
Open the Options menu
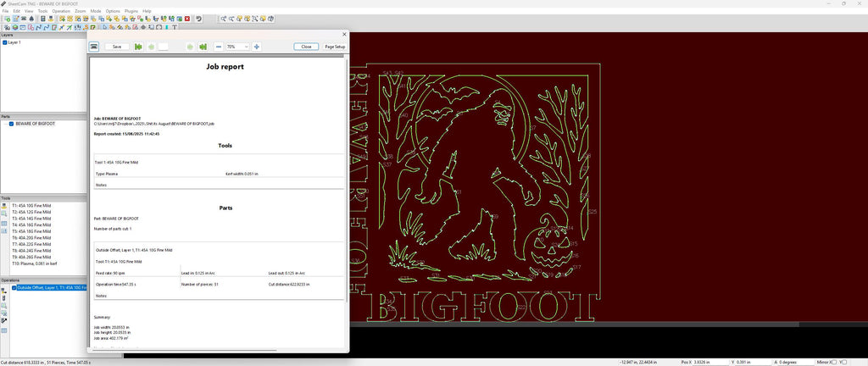pyautogui.click(x=113, y=11)
